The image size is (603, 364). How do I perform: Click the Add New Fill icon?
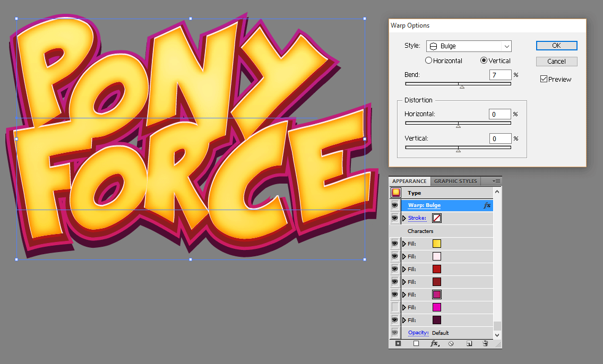pos(416,343)
